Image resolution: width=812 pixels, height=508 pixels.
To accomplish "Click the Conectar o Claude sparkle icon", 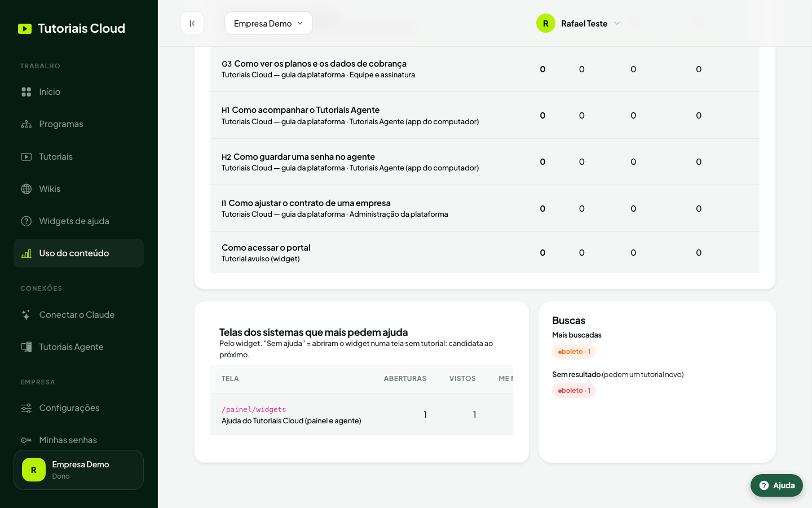I will point(27,315).
